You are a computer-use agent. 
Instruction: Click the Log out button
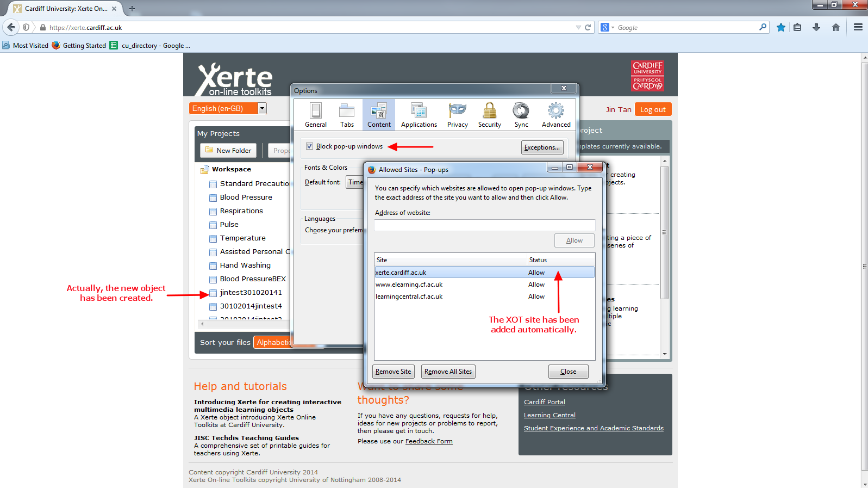pos(653,109)
